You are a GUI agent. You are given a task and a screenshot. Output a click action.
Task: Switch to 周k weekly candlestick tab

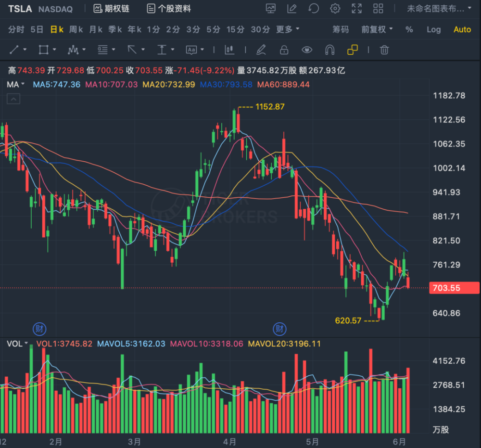click(x=76, y=29)
